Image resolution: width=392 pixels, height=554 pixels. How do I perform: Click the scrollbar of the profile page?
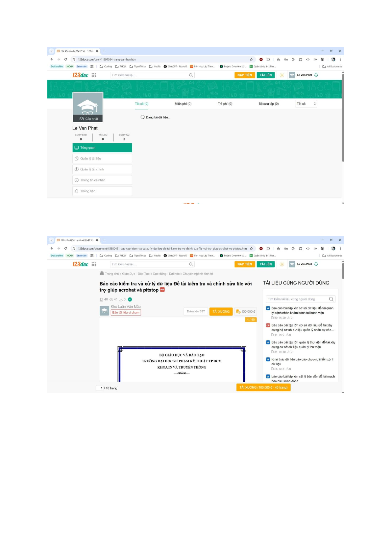point(343,117)
